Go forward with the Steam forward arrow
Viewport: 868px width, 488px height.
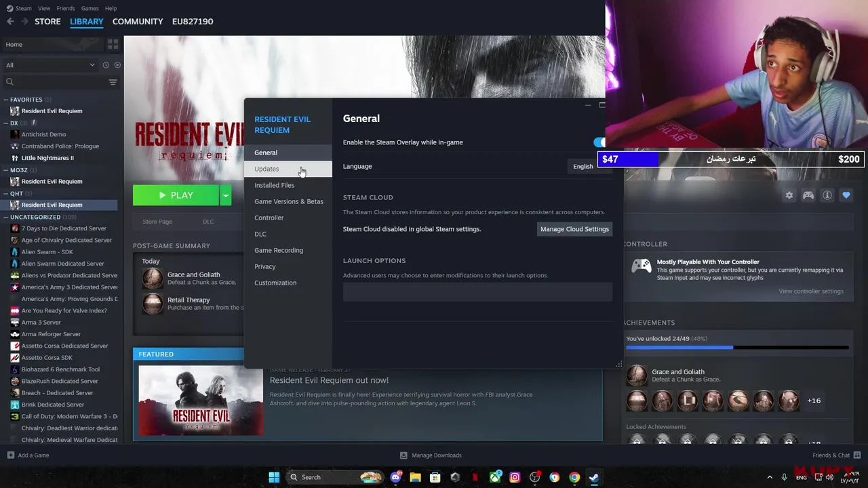point(24,22)
